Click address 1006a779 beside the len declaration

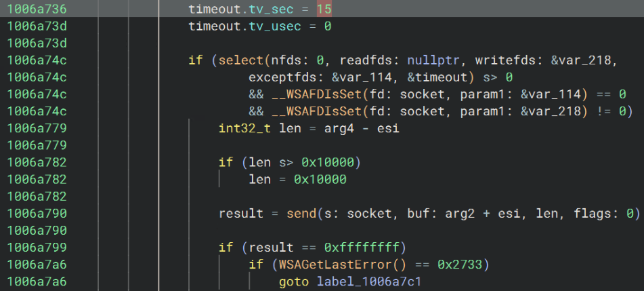pyautogui.click(x=37, y=128)
